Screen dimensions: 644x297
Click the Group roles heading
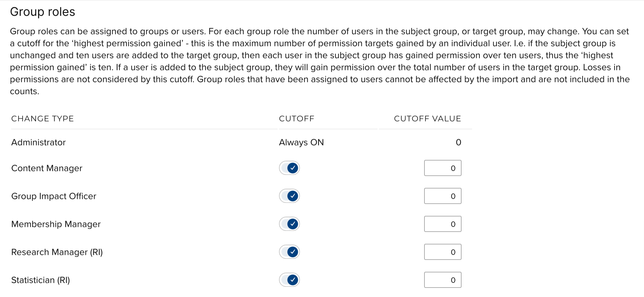click(43, 12)
